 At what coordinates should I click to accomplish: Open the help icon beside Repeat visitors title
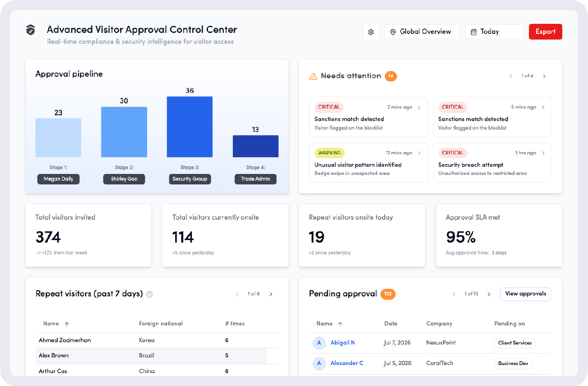coord(149,294)
